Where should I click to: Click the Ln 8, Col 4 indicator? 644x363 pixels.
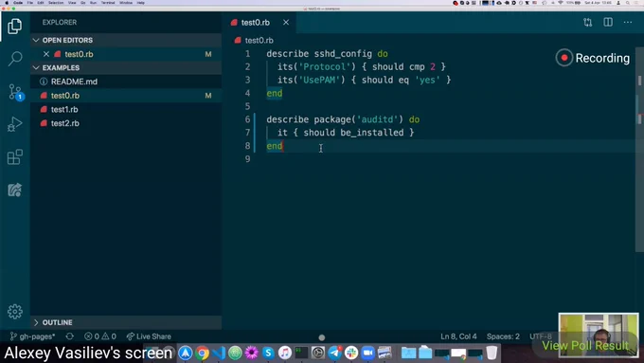[x=458, y=336]
